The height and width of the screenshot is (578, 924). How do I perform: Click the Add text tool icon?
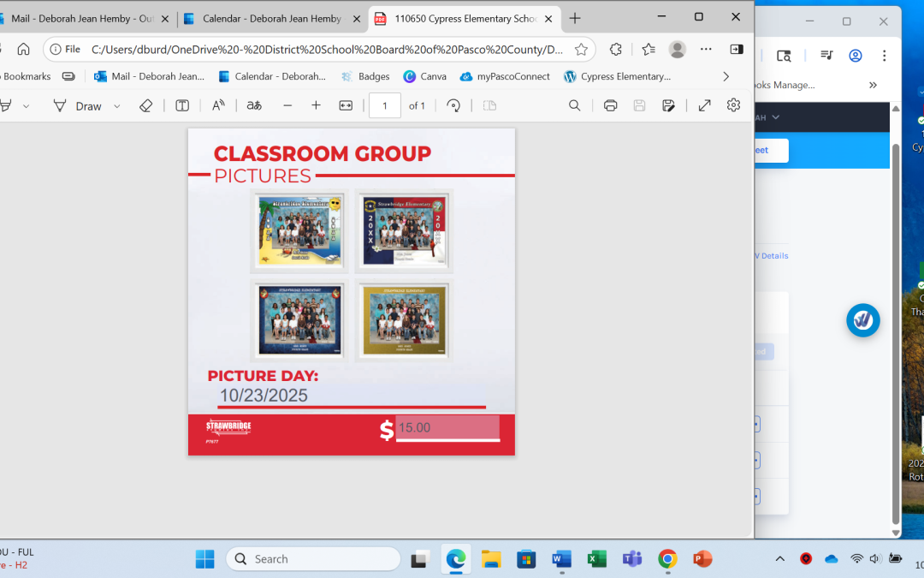tap(182, 105)
